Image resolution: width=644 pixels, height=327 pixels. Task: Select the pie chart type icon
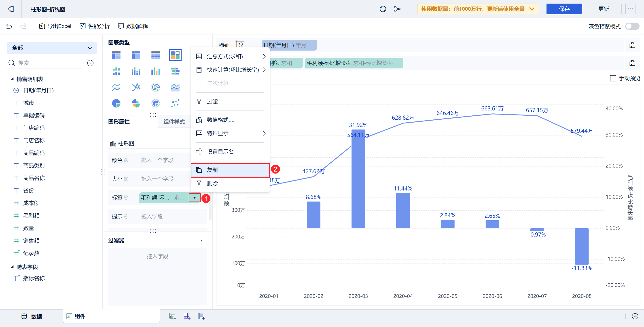click(x=116, y=103)
